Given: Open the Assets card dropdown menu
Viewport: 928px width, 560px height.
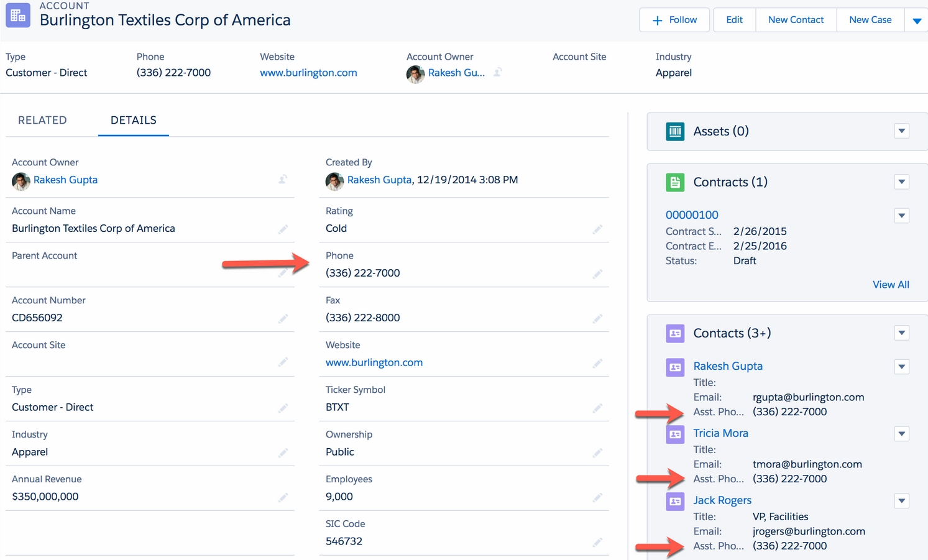Looking at the screenshot, I should click(902, 131).
